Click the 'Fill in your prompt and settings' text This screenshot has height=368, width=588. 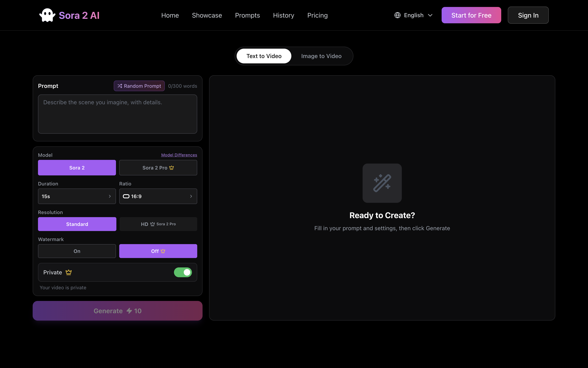pyautogui.click(x=382, y=228)
